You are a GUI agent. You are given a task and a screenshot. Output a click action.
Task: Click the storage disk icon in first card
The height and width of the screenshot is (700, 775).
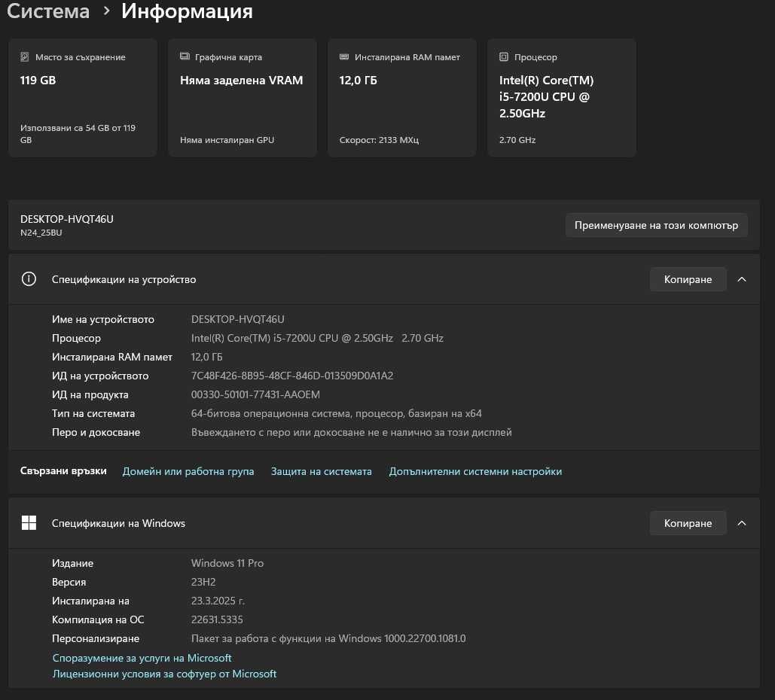(24, 56)
